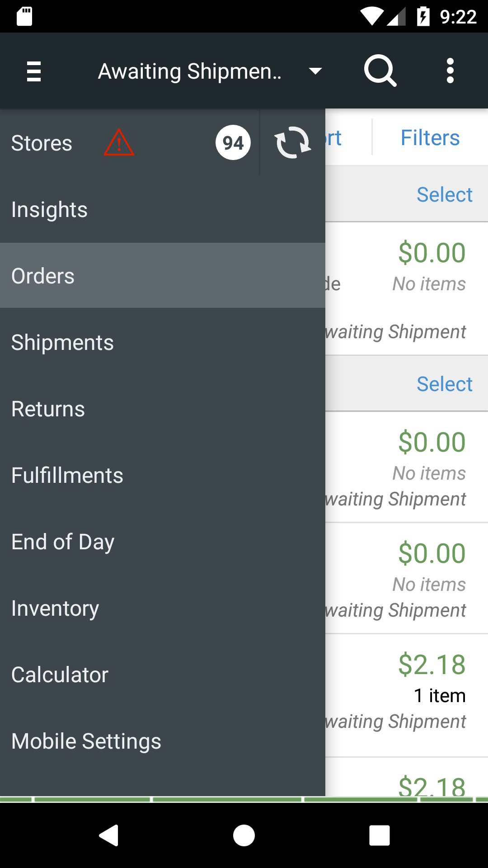
Task: Open the search magnifier icon
Action: [380, 71]
